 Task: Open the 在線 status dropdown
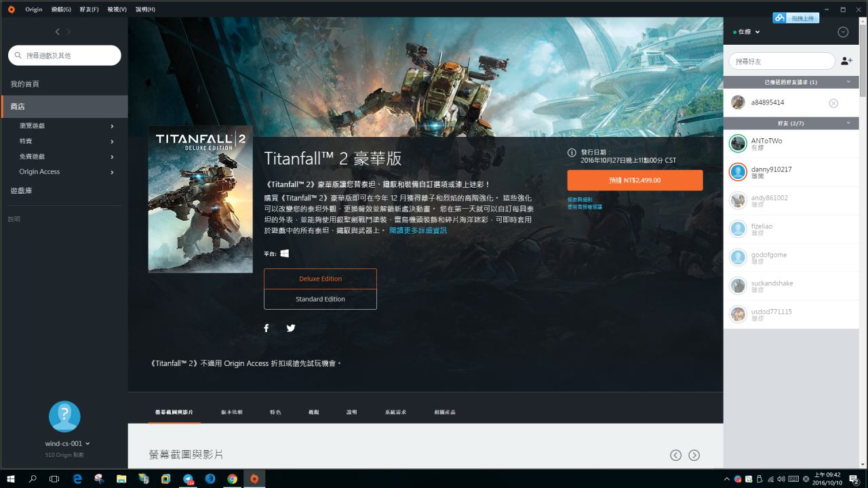coord(747,32)
